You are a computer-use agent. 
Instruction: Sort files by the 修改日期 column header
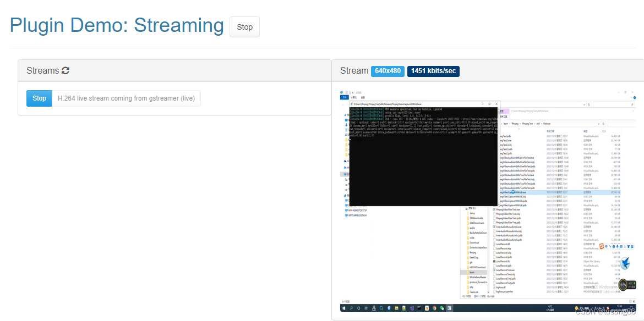549,131
